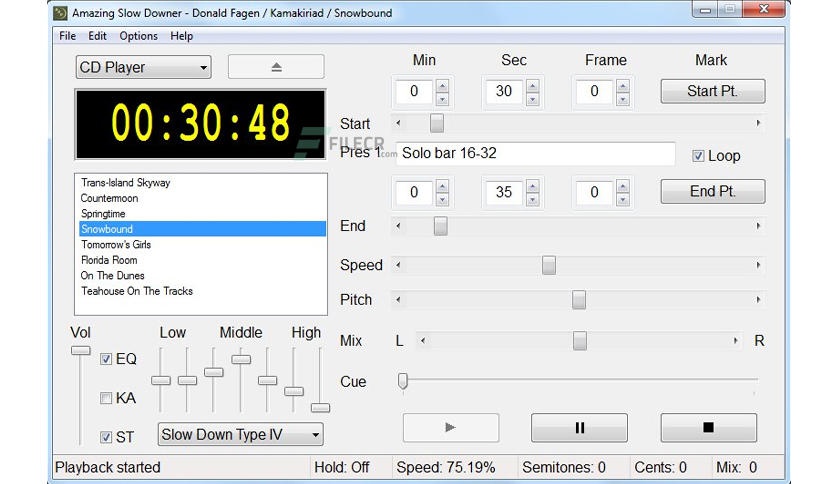Click the end Sec field showing 35
The height and width of the screenshot is (484, 836).
pyautogui.click(x=504, y=192)
